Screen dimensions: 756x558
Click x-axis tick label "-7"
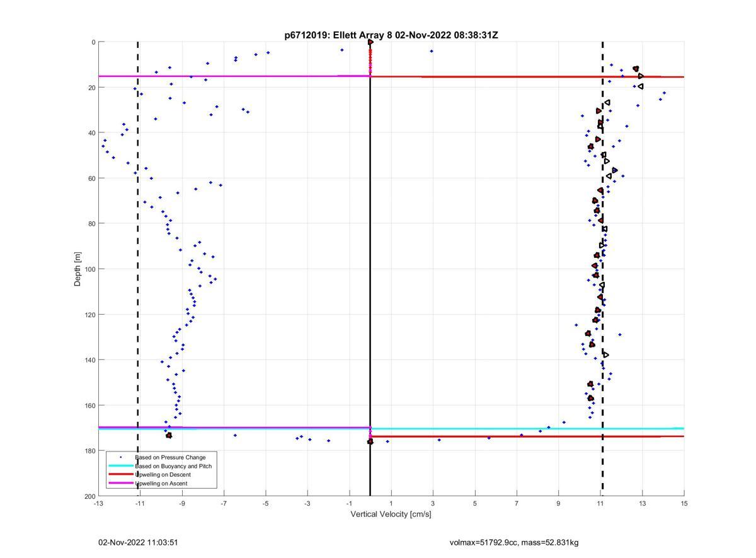(224, 503)
